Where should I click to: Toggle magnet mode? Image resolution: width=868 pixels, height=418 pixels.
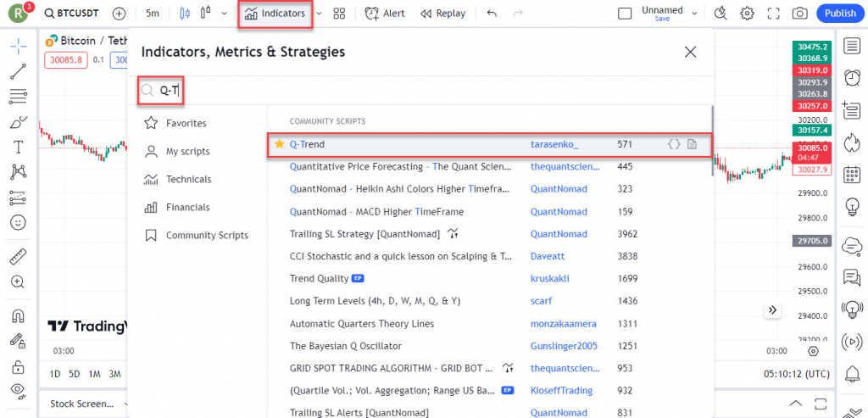(x=19, y=316)
